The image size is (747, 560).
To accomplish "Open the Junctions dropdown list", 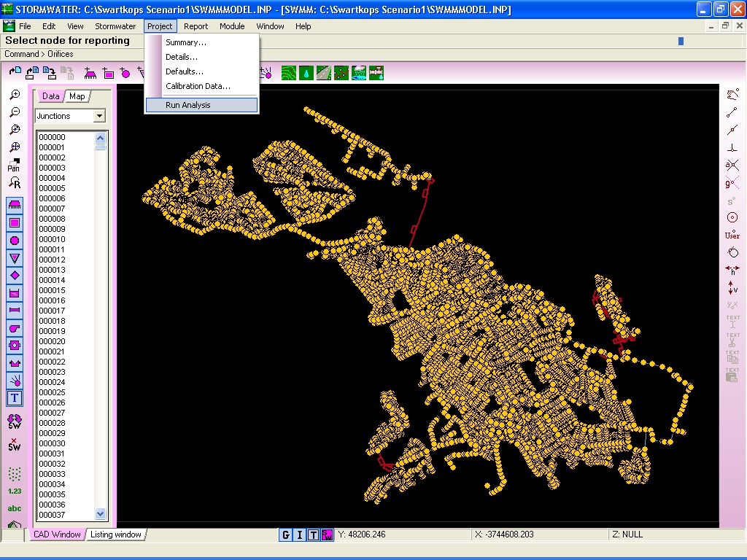I will click(99, 116).
